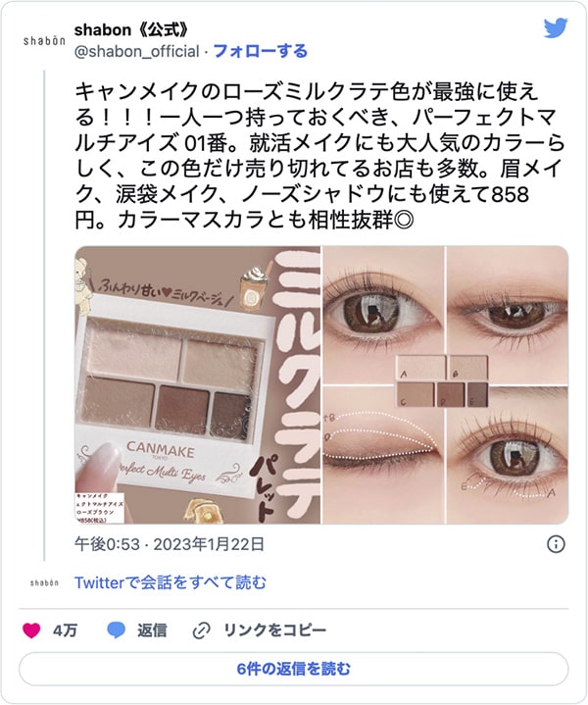Click the small shabon avatar near conversation link

point(44,582)
